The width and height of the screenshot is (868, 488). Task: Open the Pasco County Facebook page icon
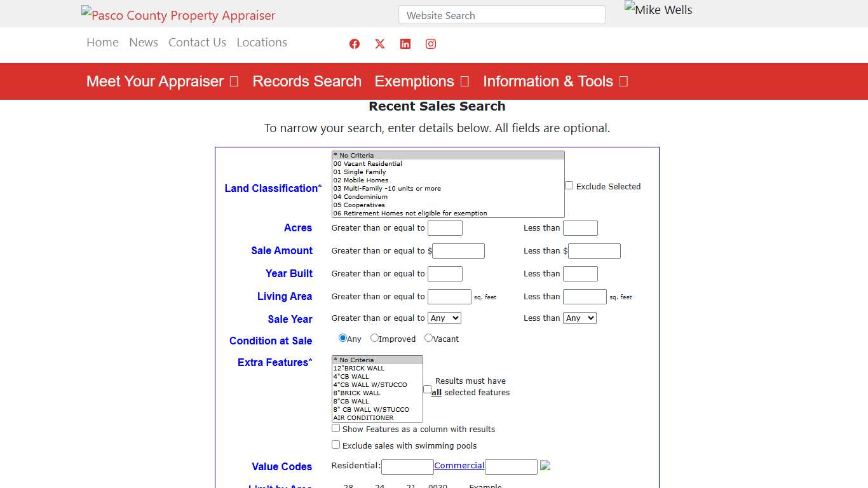[x=354, y=44]
